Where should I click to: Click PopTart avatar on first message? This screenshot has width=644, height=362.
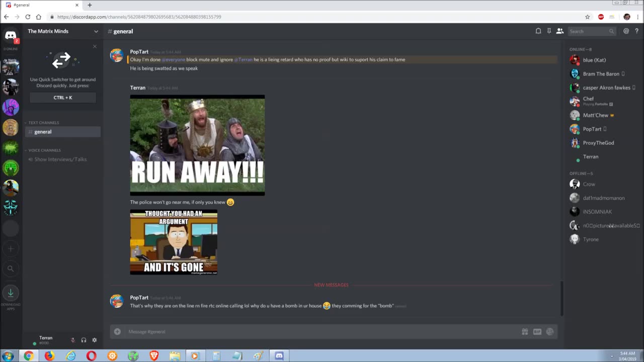(x=117, y=55)
